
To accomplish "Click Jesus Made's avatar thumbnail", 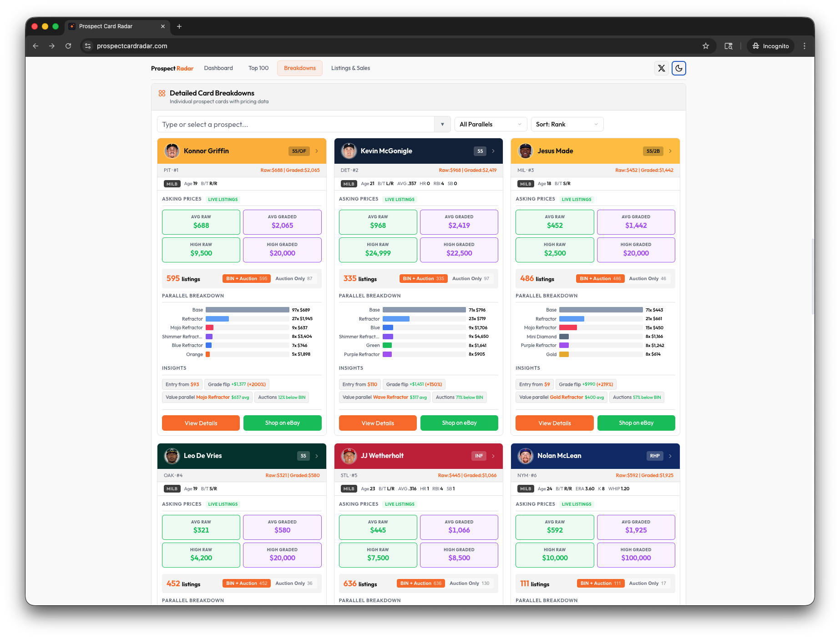I will [x=526, y=151].
